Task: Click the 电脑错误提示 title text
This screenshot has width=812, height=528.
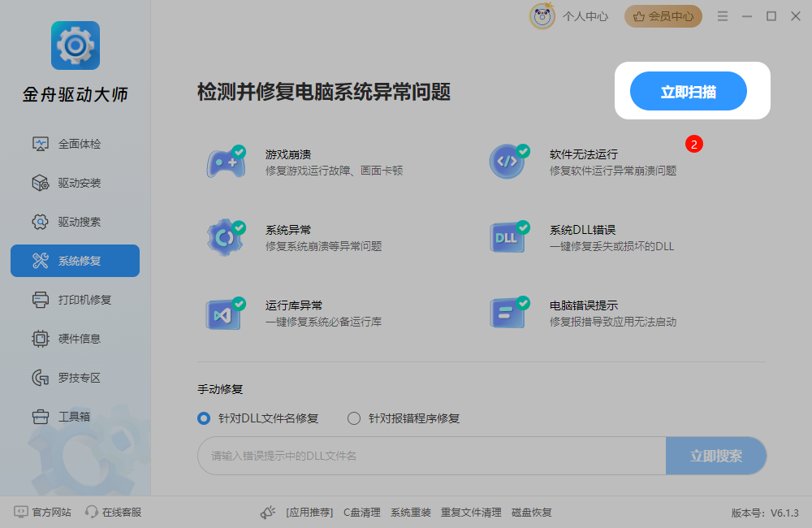Action: point(584,305)
